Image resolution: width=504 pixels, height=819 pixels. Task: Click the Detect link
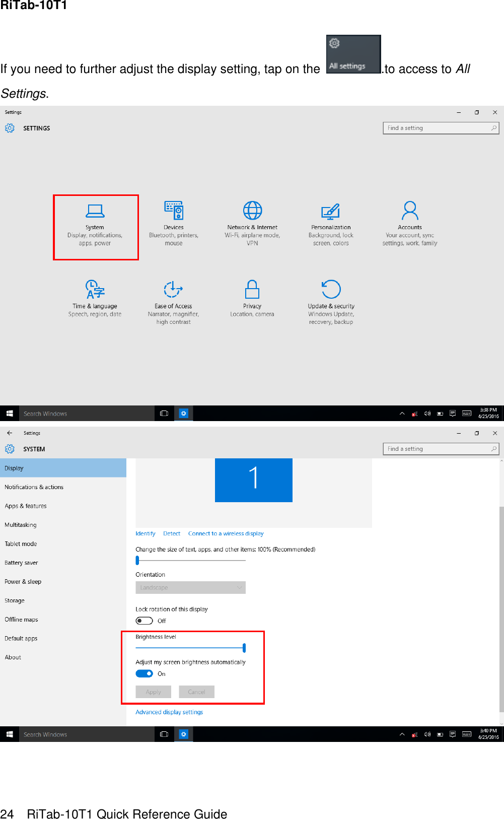172,533
